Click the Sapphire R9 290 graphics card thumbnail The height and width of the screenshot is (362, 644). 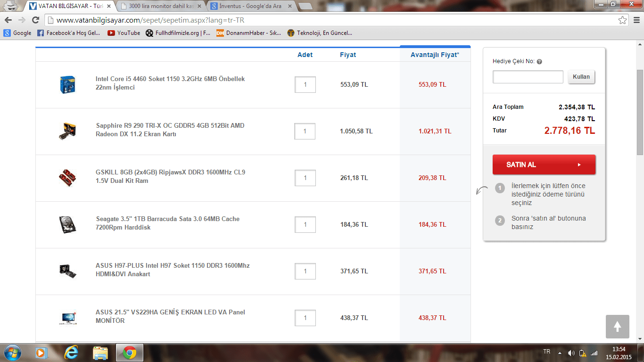click(x=68, y=131)
